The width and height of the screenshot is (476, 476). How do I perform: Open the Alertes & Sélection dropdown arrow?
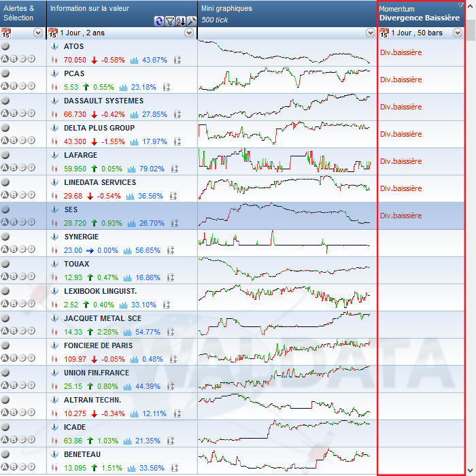pyautogui.click(x=38, y=33)
